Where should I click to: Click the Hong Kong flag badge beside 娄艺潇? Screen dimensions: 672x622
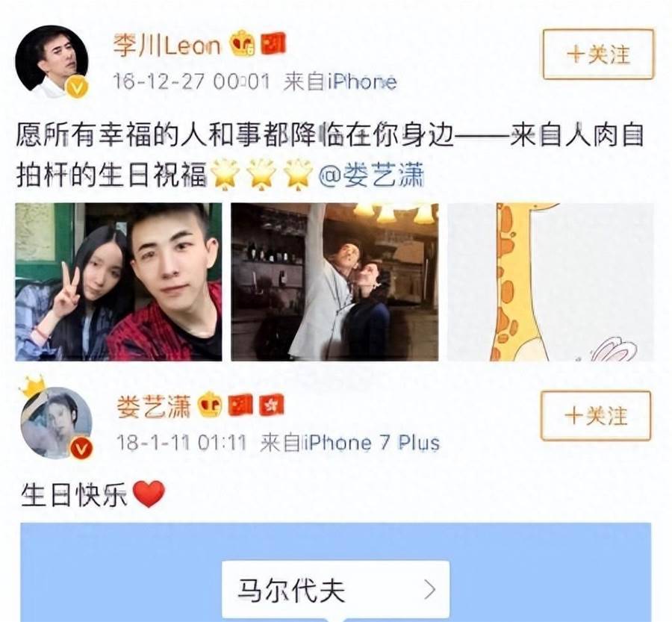pyautogui.click(x=271, y=405)
